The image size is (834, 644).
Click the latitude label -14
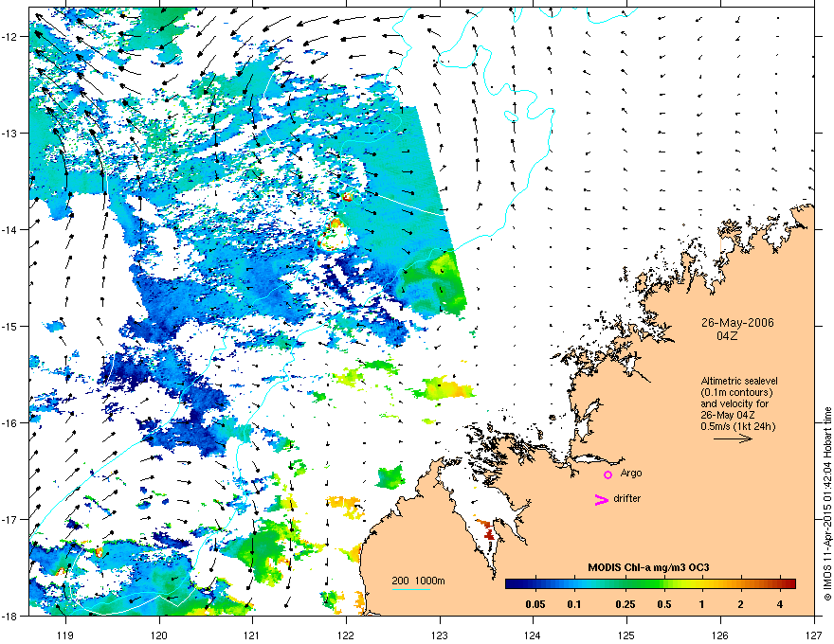click(x=10, y=229)
